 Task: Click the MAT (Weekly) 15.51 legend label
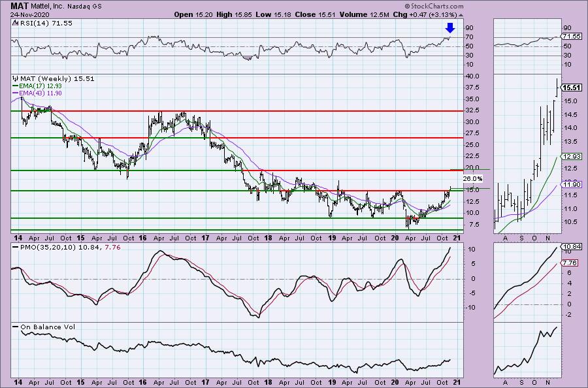[x=57, y=79]
